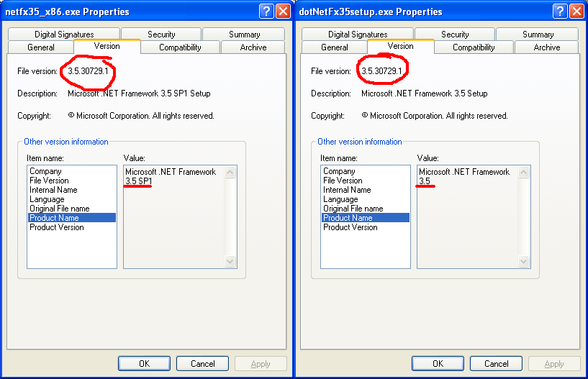Click scroll-up arrow in netfx35_x86.exe Value box
The image size is (588, 379).
pyautogui.click(x=230, y=172)
